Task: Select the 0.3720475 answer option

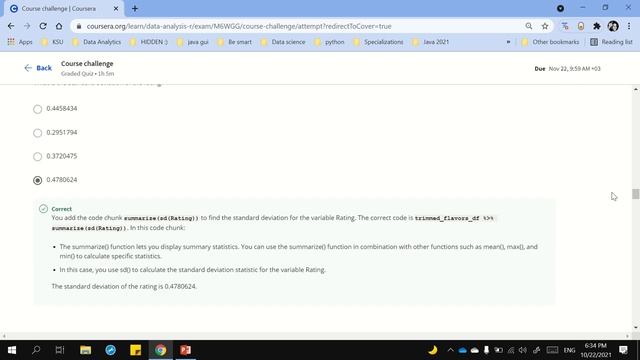Action: click(38, 156)
